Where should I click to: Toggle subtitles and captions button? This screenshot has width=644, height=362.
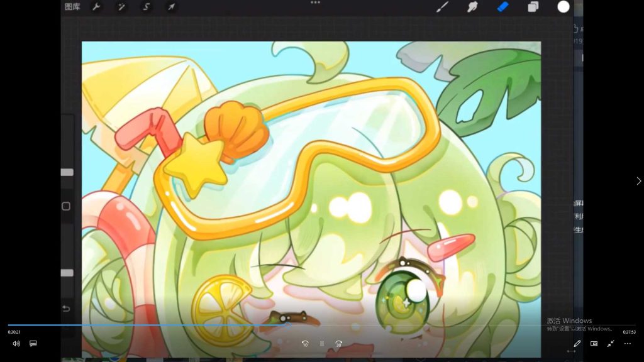[x=33, y=344]
